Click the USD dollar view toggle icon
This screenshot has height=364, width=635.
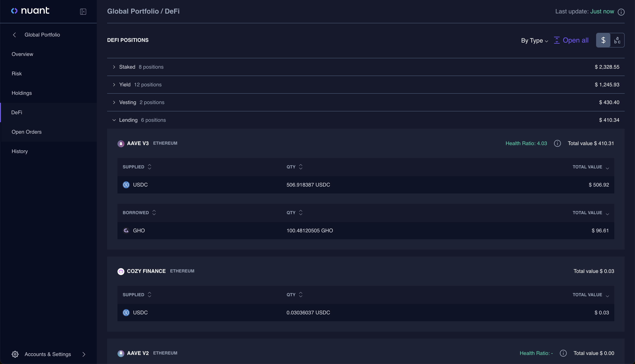(x=604, y=40)
